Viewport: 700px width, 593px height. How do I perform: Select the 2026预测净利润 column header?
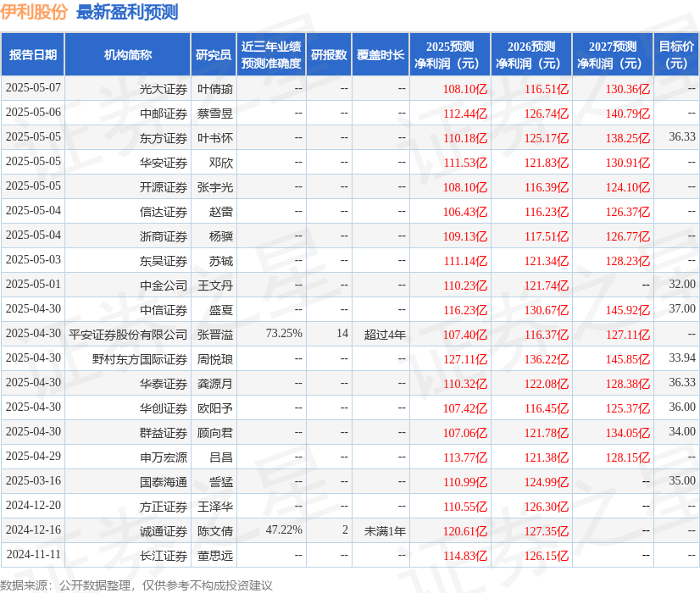tap(531, 55)
